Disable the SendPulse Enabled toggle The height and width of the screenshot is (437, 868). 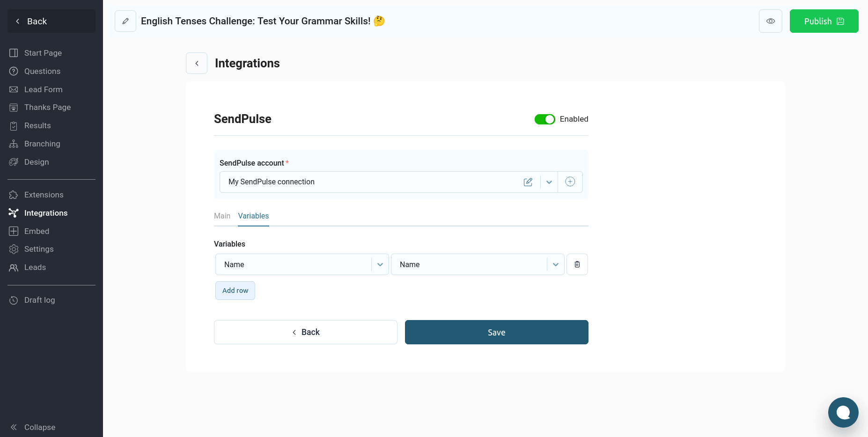[x=544, y=119]
